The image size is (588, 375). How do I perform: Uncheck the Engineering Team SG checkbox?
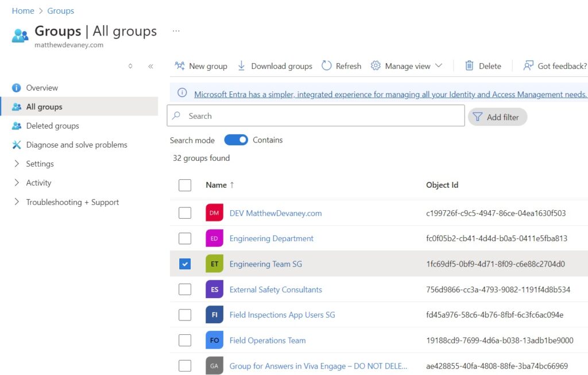point(185,264)
